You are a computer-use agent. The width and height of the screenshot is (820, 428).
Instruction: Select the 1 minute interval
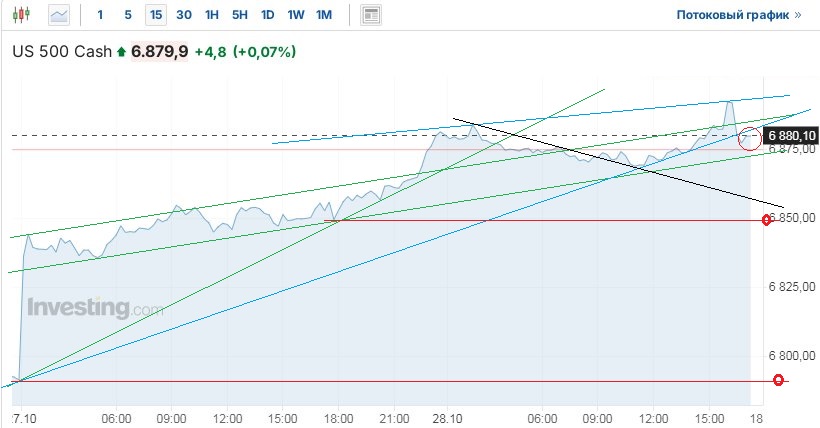click(100, 15)
